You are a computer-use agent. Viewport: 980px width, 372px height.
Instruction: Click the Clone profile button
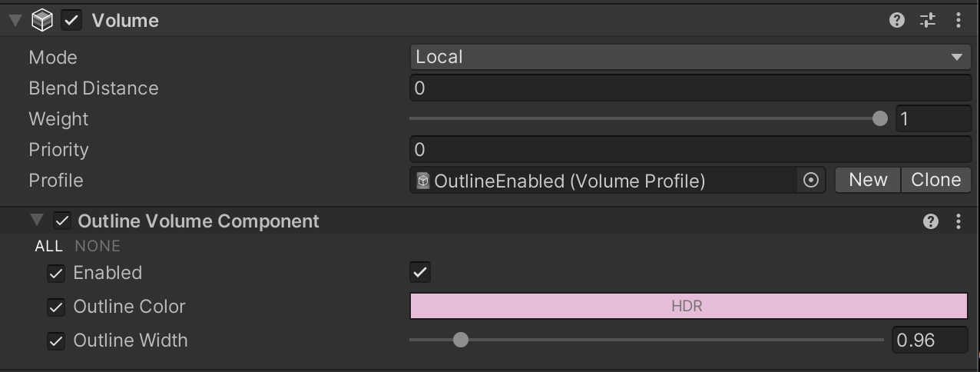935,180
